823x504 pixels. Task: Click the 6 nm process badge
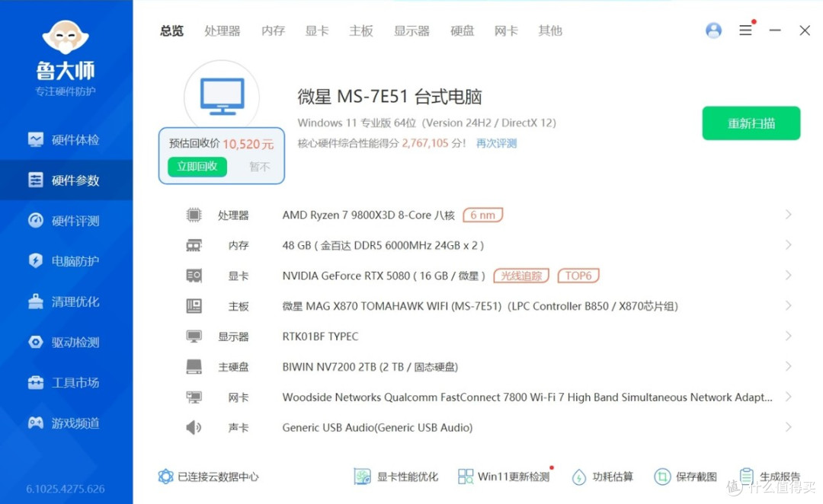pos(482,215)
